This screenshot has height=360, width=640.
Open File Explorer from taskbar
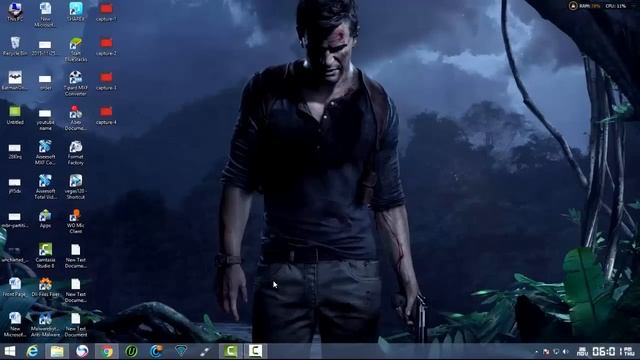[57, 351]
